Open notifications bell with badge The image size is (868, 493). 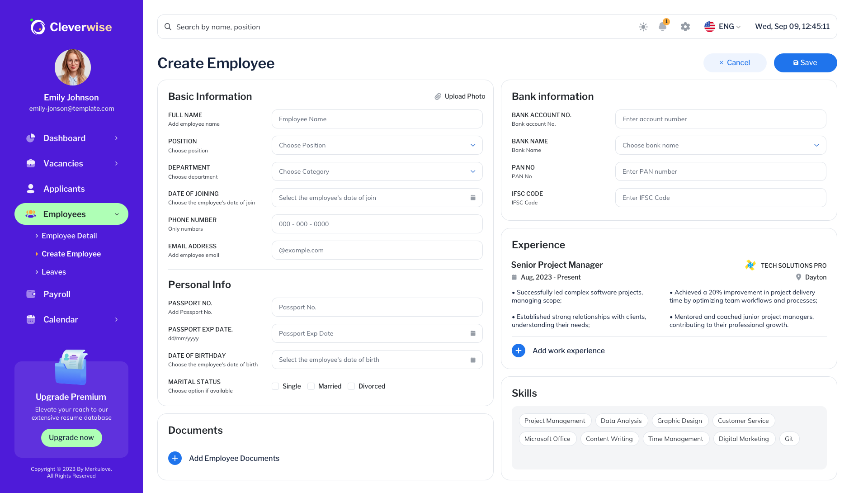(x=663, y=27)
